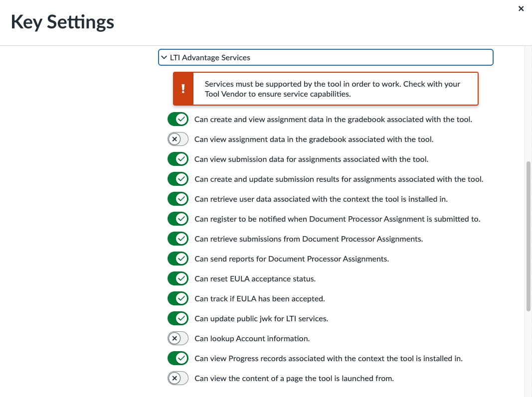Close the Key Settings dialog
The width and height of the screenshot is (532, 397).
pyautogui.click(x=521, y=8)
